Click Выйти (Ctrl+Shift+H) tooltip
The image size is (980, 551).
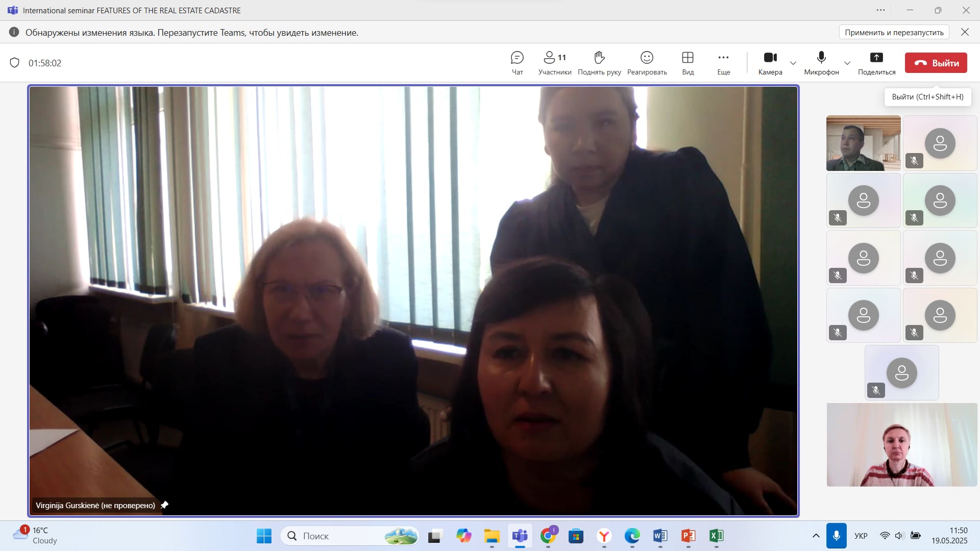tap(927, 97)
